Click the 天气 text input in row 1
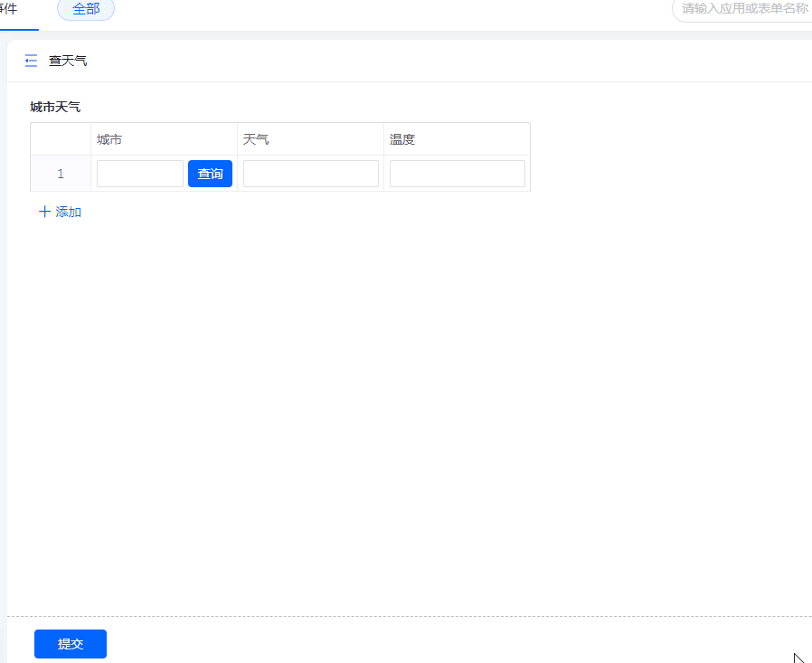Viewport: 812px width, 663px height. pos(310,174)
